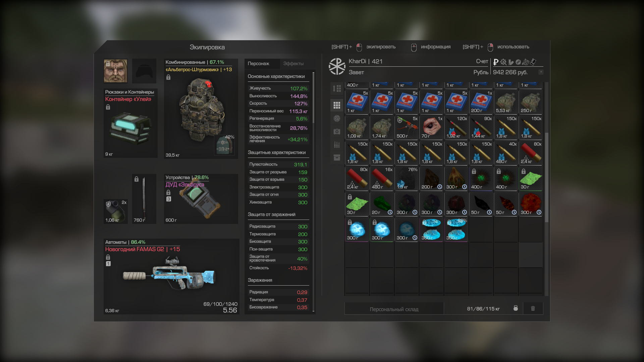Select the brown 200 г artifact with timer
The width and height of the screenshot is (644, 362).
[x=431, y=179]
